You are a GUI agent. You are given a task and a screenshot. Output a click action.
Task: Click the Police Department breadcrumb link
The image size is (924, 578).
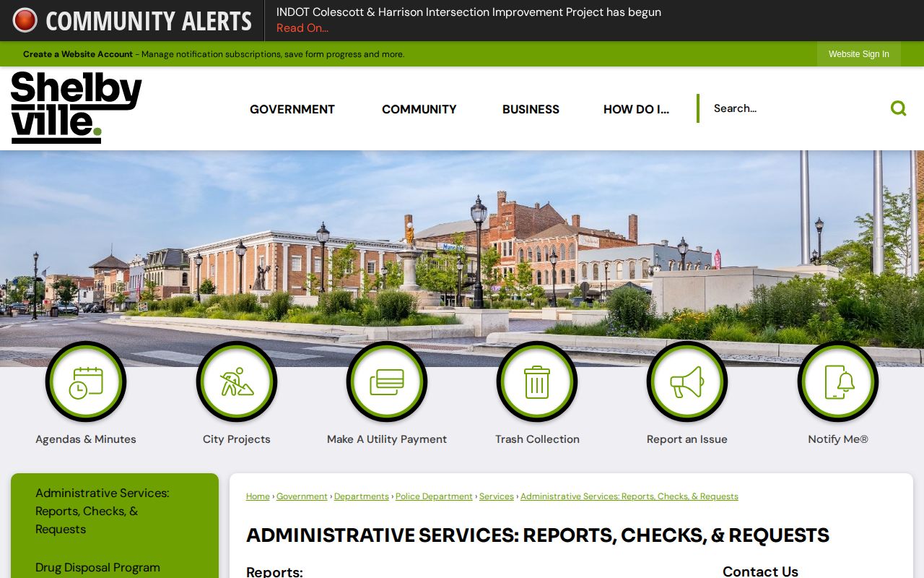[434, 496]
